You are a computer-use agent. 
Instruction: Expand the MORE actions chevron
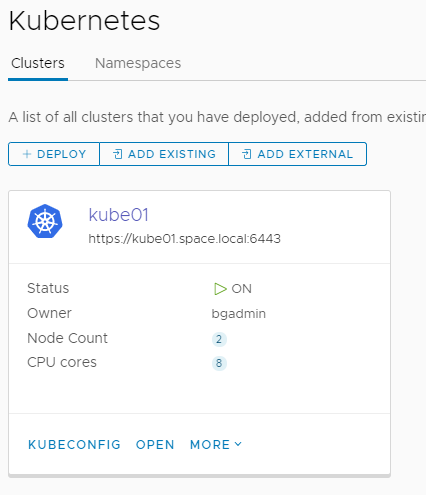point(238,444)
